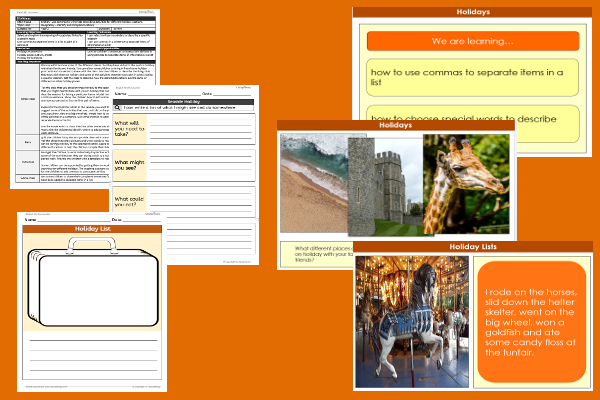The image size is (600, 400).
Task: Open the lesson plan document thumbnail
Action: click(85, 99)
